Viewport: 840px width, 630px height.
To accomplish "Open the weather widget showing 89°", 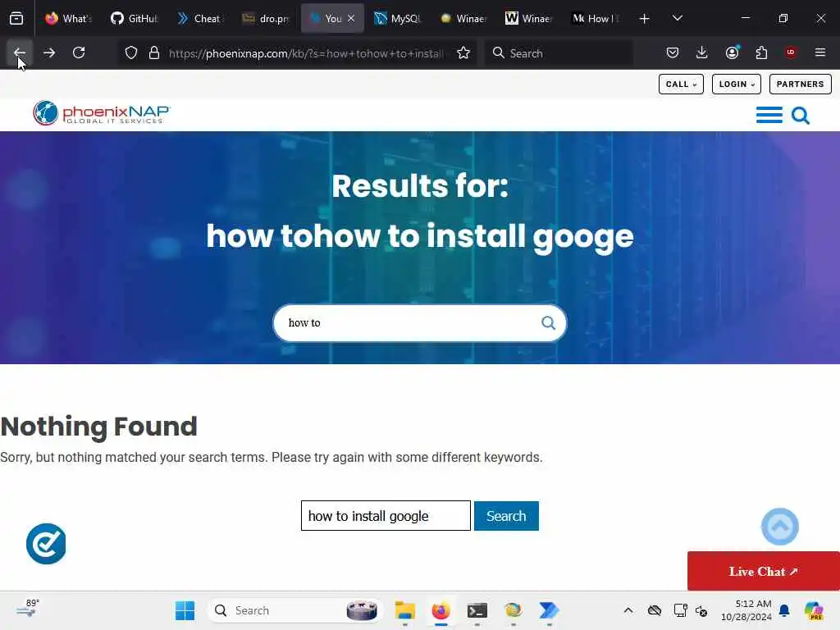I will 27,609.
